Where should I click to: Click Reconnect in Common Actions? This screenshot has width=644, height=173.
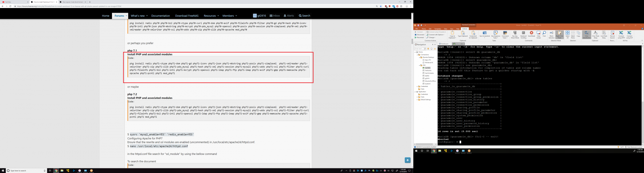pos(420,38)
